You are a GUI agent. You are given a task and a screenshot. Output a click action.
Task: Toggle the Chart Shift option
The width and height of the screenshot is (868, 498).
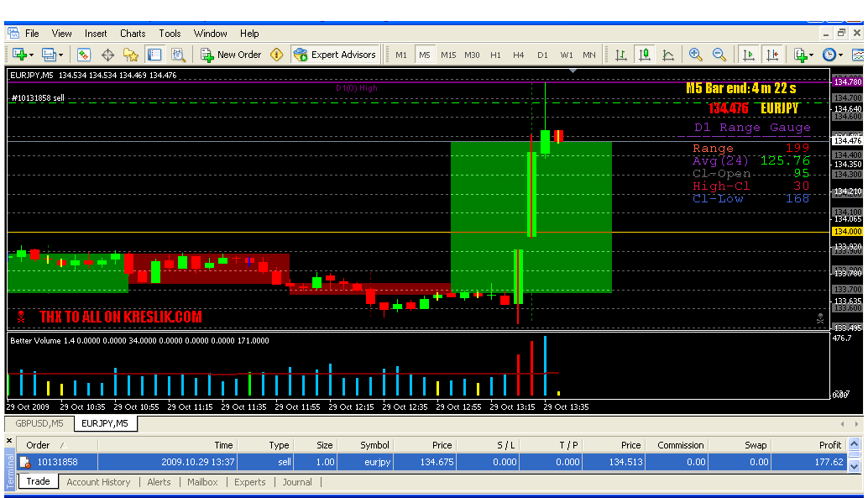[x=772, y=55]
